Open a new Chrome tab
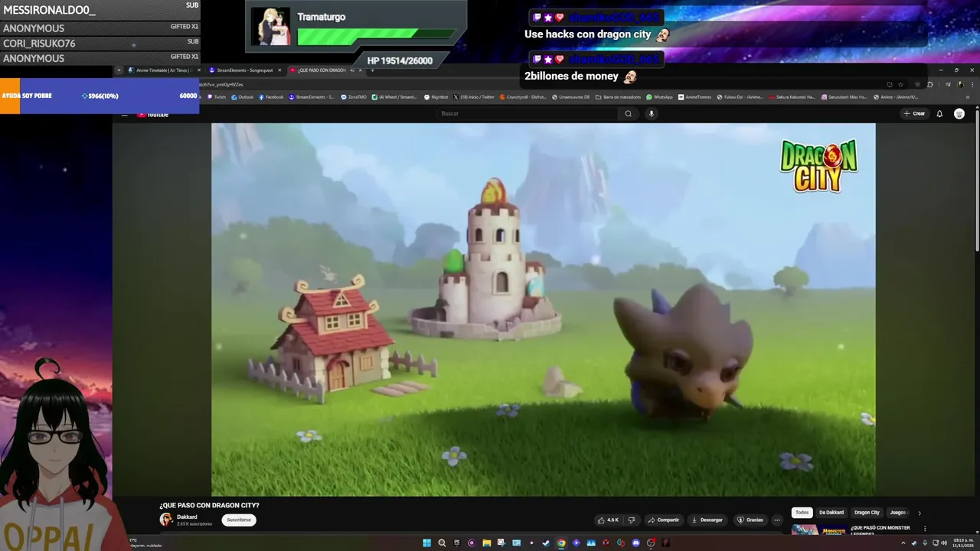This screenshot has width=980, height=551. (x=373, y=70)
